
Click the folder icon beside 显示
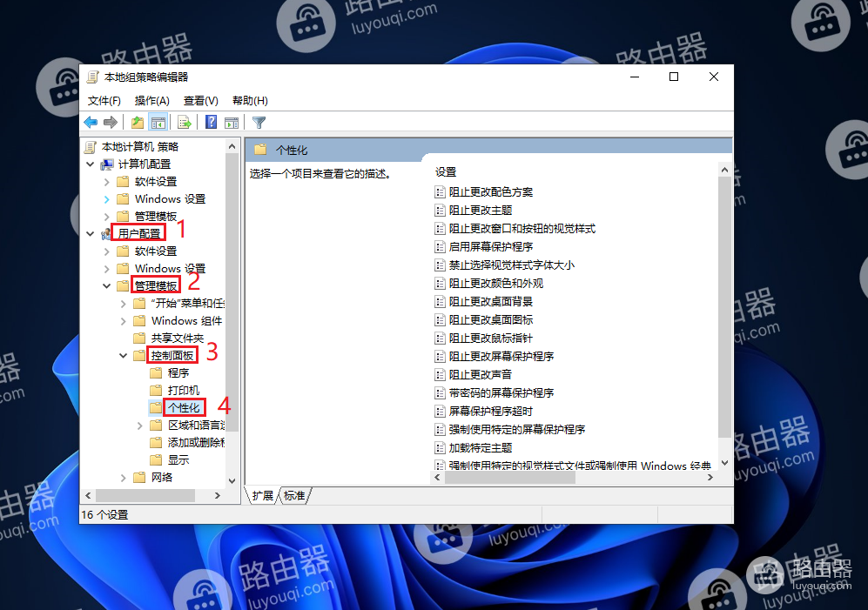156,460
